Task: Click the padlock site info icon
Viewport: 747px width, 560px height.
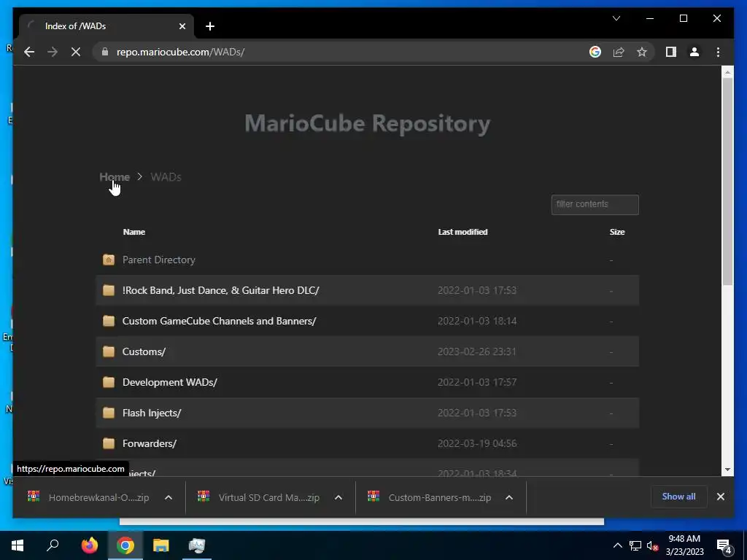Action: [x=105, y=52]
